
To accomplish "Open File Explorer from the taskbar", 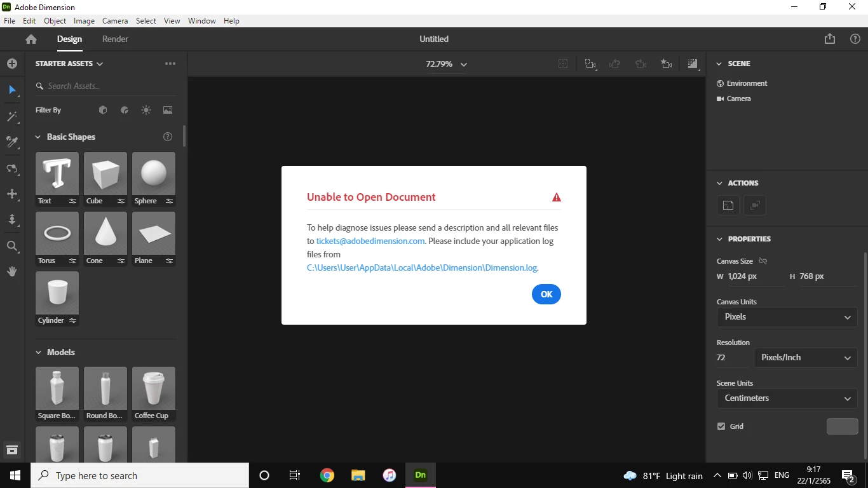I will (x=358, y=475).
